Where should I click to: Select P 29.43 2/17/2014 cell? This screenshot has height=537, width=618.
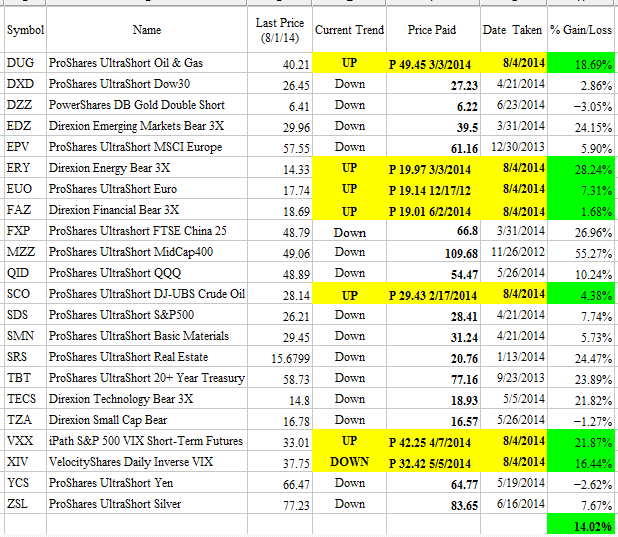click(x=433, y=294)
